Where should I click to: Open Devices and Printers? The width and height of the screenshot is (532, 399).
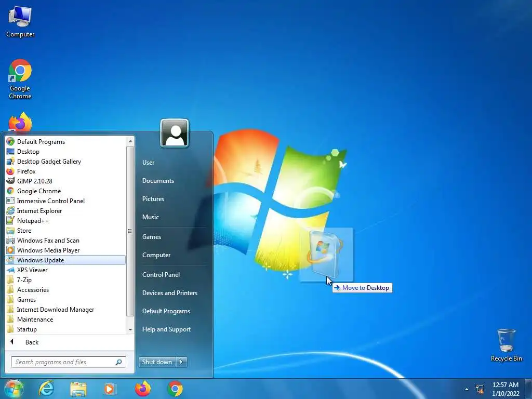(170, 293)
